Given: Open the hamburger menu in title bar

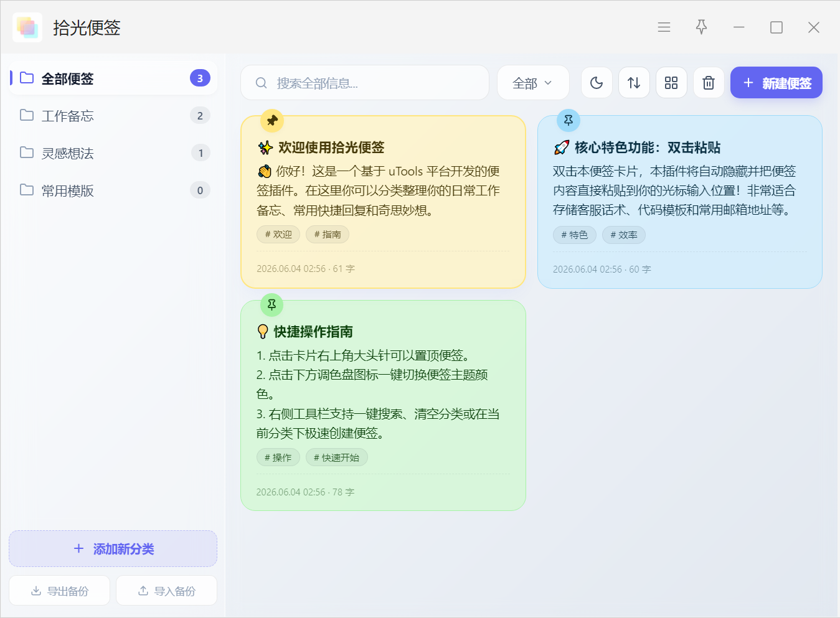Looking at the screenshot, I should click(x=664, y=27).
